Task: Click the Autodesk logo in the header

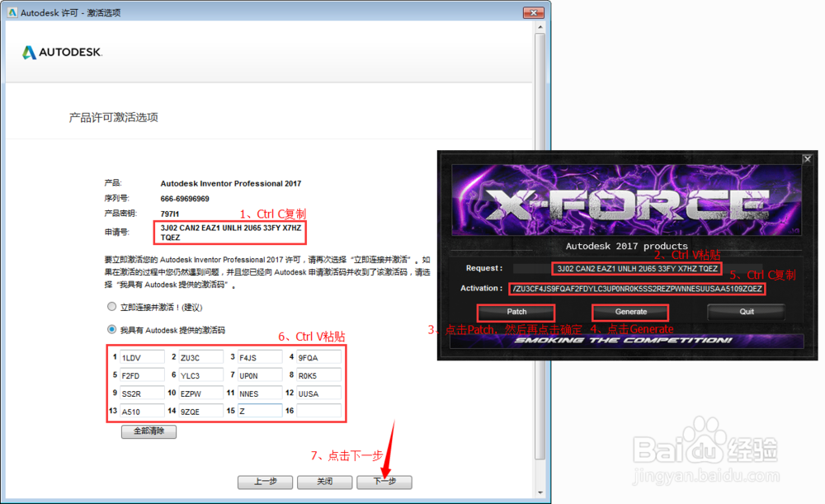Action: tap(62, 52)
